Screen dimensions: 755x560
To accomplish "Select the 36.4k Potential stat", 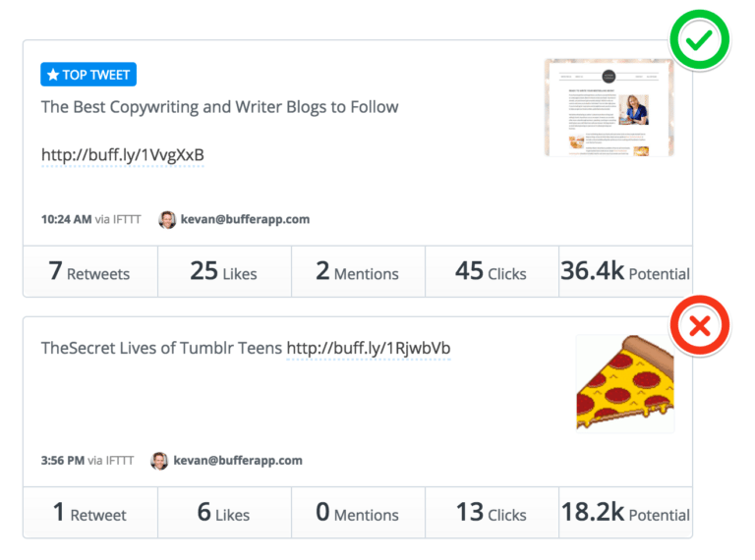I will 625,271.
